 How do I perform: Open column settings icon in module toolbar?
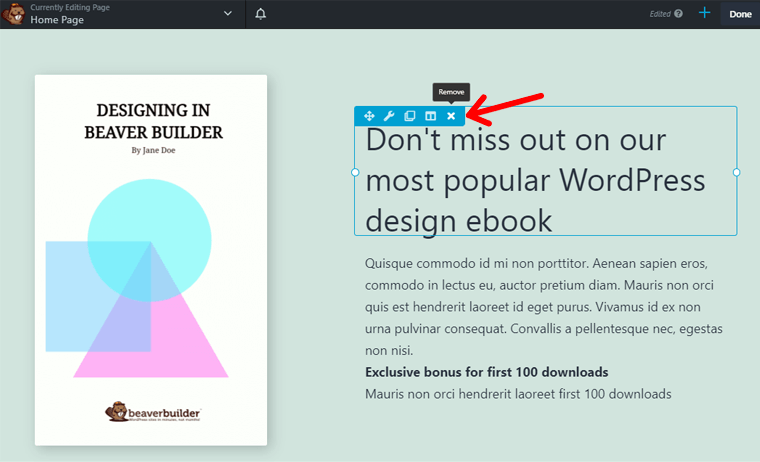pyautogui.click(x=430, y=117)
